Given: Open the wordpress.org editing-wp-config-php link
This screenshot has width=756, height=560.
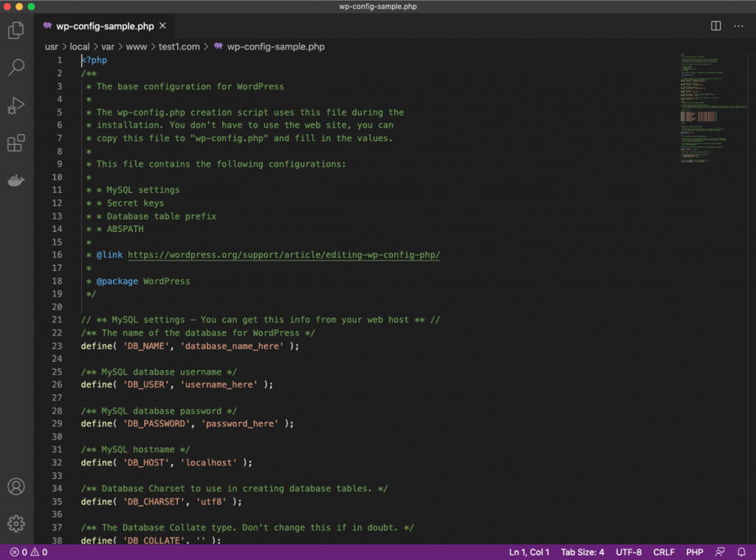Looking at the screenshot, I should click(283, 255).
